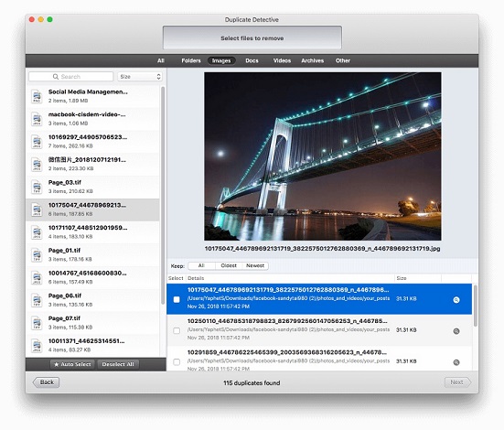Click the Select column header
The height and width of the screenshot is (430, 504).
[x=176, y=278]
